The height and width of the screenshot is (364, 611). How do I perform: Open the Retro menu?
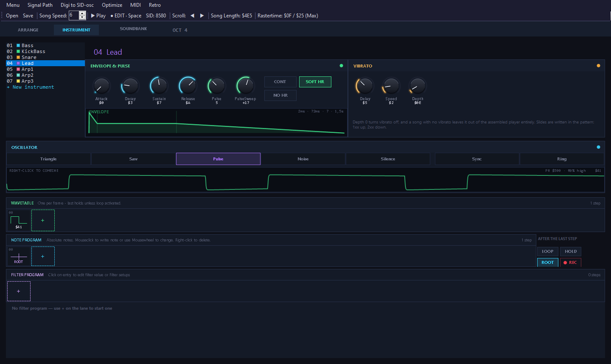155,5
